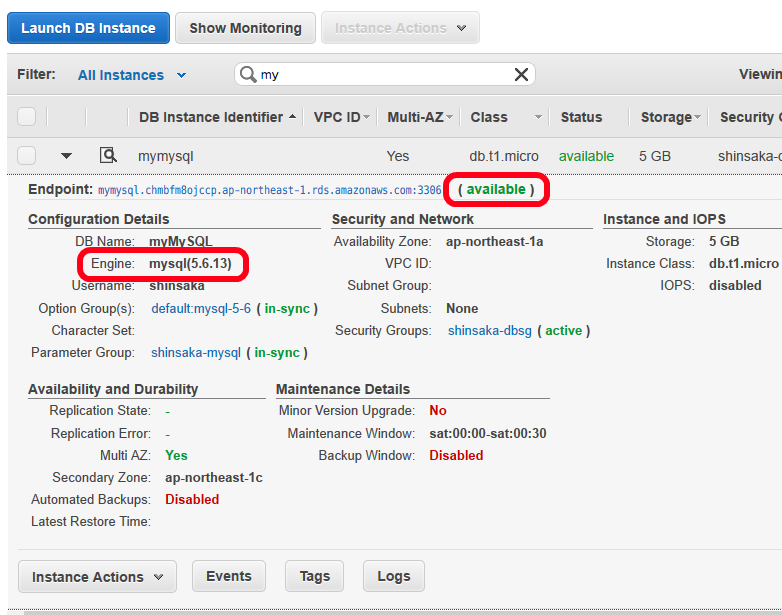
Task: Click the myMySQL DB Name value
Action: (181, 241)
